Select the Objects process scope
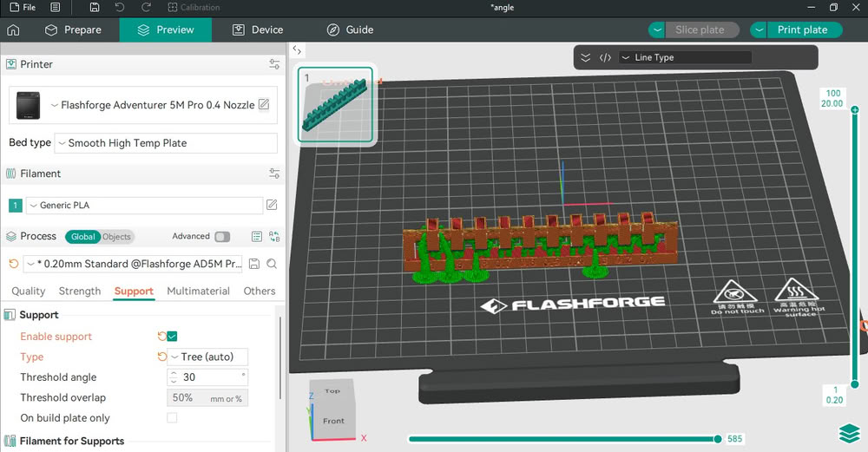 coord(117,237)
